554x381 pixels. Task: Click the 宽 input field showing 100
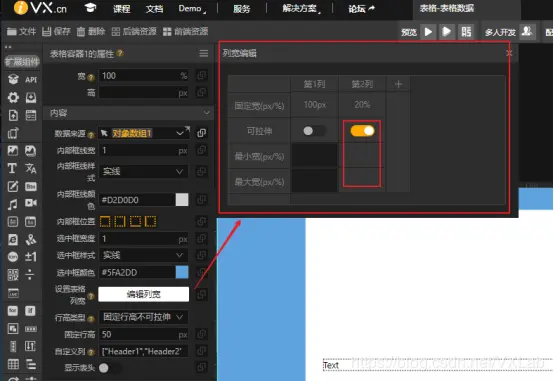coord(143,76)
